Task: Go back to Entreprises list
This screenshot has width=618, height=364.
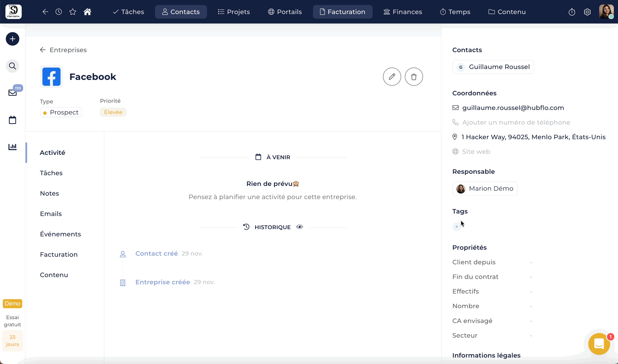Action: pyautogui.click(x=63, y=50)
